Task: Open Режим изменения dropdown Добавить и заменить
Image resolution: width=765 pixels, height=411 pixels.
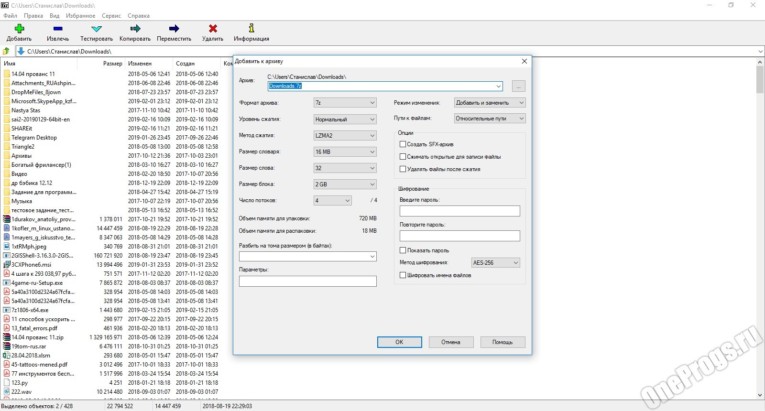Action: coord(489,103)
